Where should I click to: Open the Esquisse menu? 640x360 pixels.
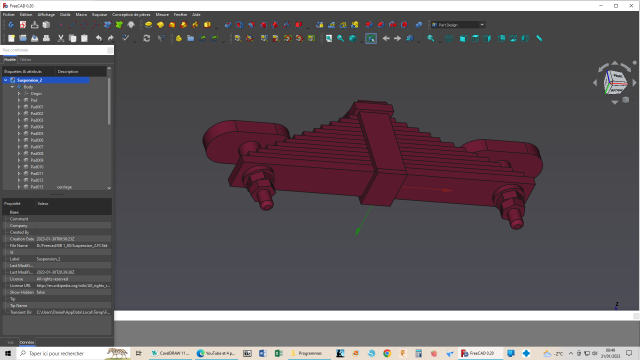[99, 15]
